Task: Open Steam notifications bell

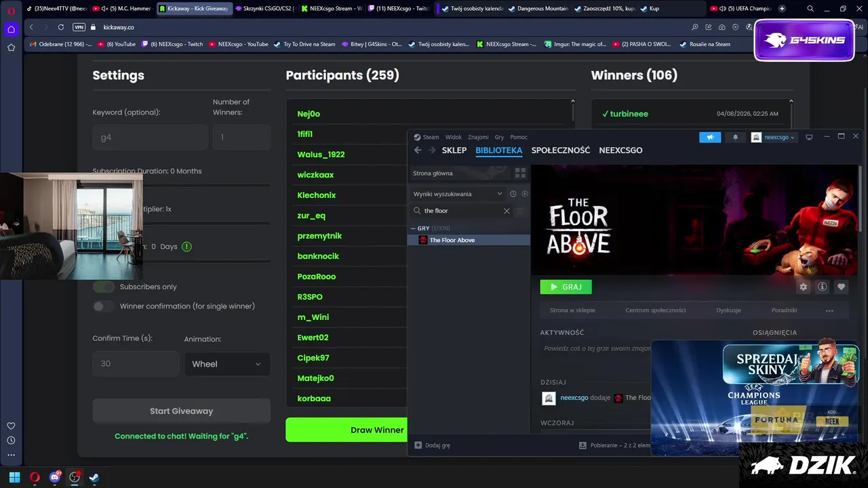Action: point(735,137)
